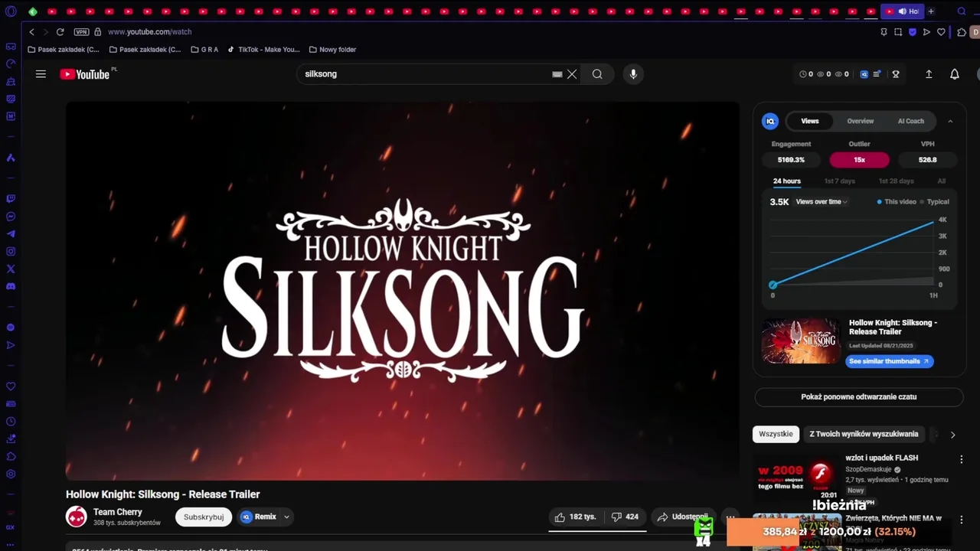Click Subskrybuj button
The width and height of the screenshot is (980, 551).
[204, 517]
